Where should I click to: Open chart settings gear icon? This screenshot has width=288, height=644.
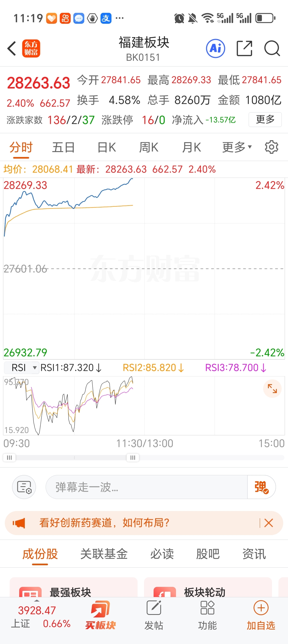tap(271, 147)
